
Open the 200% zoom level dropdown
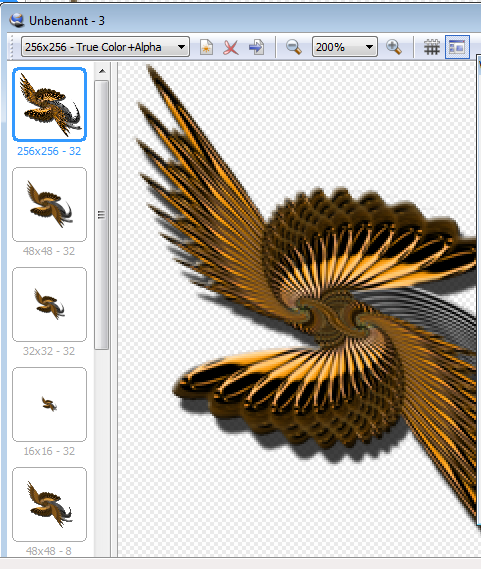pos(345,47)
